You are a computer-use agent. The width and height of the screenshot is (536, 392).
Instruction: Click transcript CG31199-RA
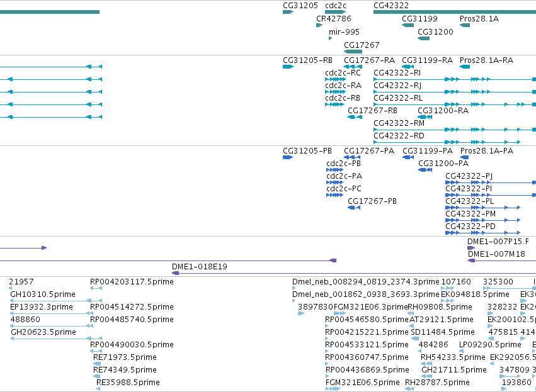408,67
